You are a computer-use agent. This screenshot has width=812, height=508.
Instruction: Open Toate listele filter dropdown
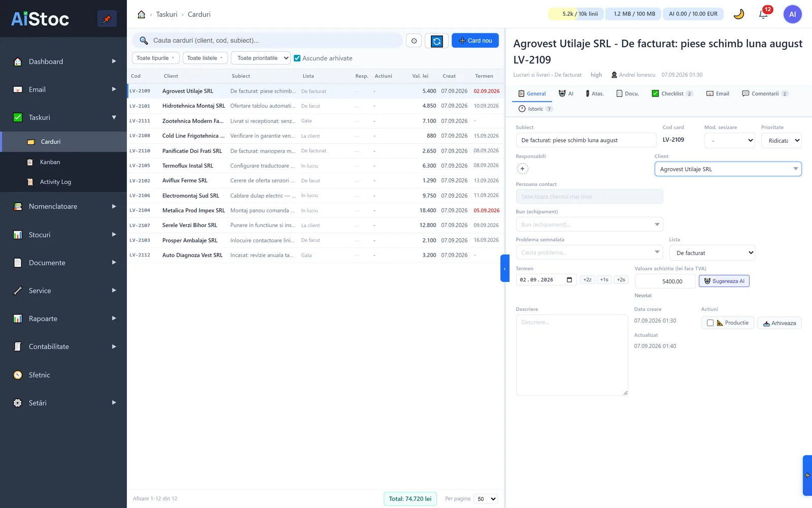(x=205, y=58)
